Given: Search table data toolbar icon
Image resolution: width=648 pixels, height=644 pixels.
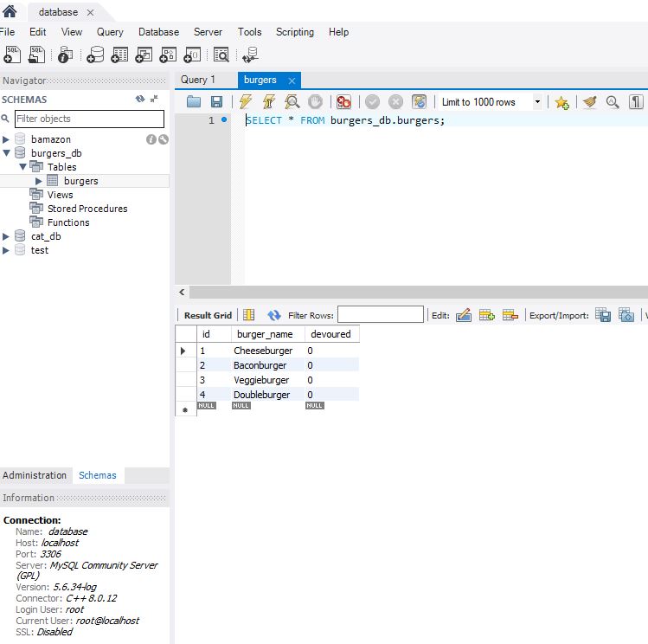Looking at the screenshot, I should pyautogui.click(x=221, y=55).
